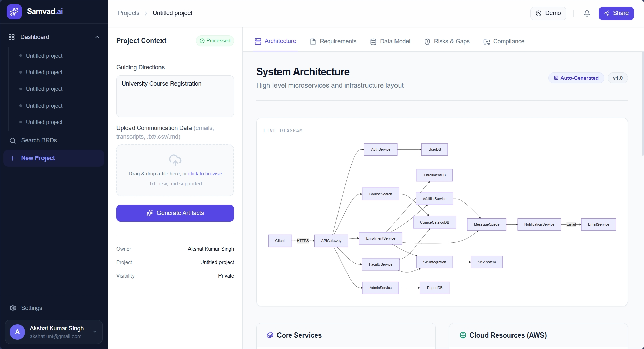The height and width of the screenshot is (349, 644).
Task: Click the Dashboard grid icon
Action: tap(12, 37)
